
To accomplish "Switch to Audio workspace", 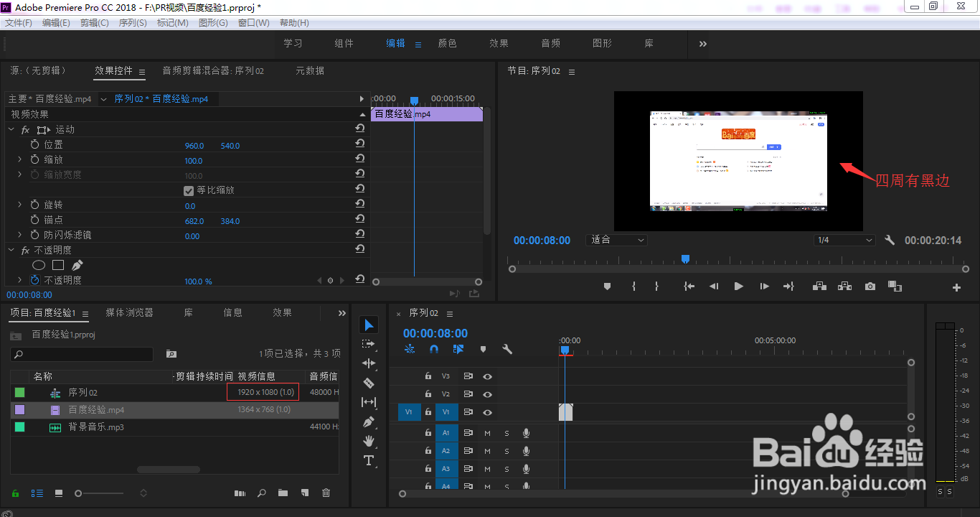I will coord(551,43).
